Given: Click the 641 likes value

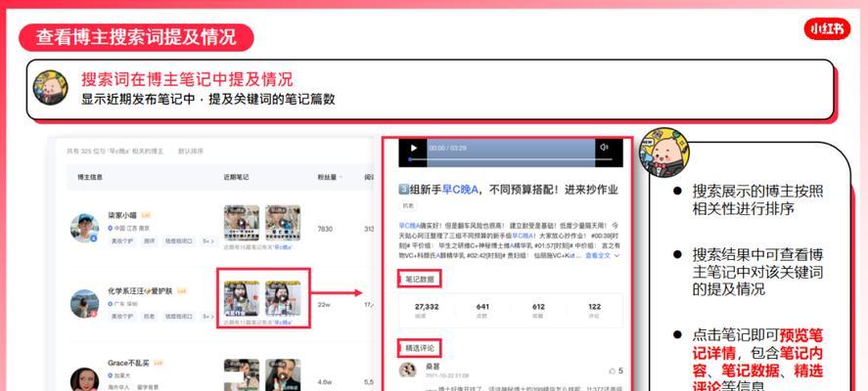Looking at the screenshot, I should coord(482,306).
